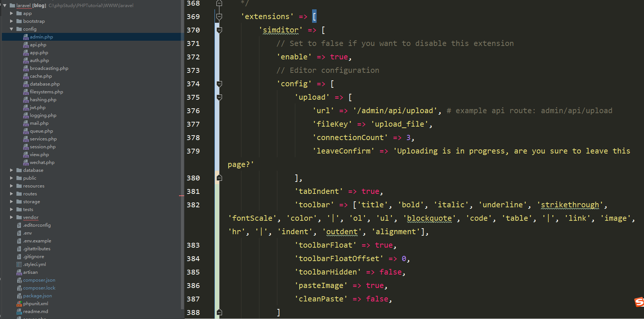
Task: Click the Sogou input method icon
Action: point(639,302)
